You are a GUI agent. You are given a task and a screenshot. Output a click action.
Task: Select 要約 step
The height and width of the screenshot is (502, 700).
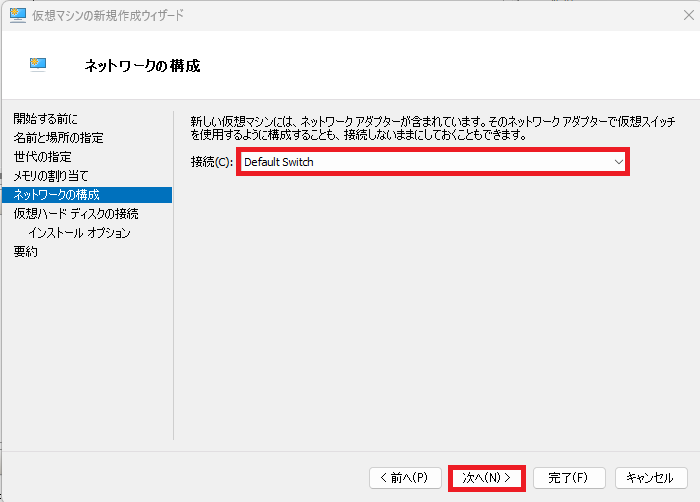point(25,252)
